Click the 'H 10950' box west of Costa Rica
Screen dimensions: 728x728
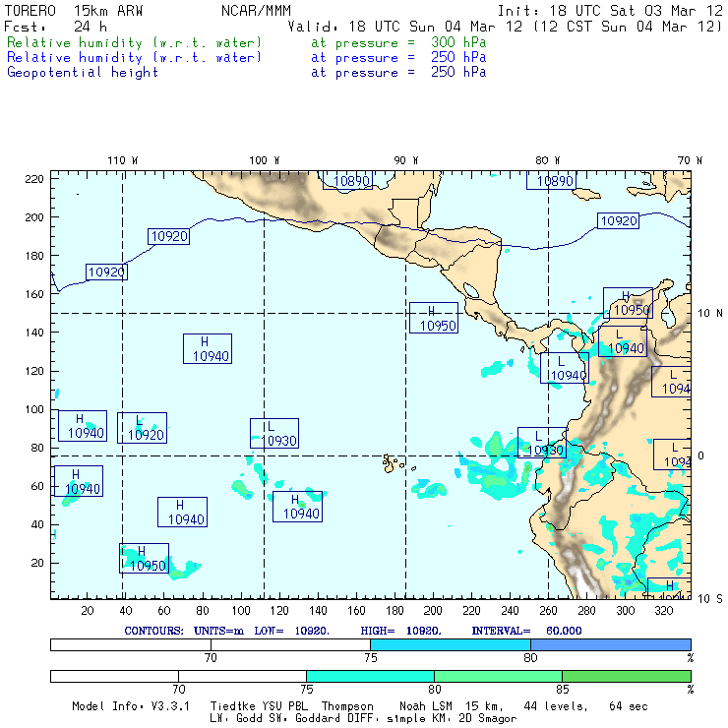click(434, 318)
